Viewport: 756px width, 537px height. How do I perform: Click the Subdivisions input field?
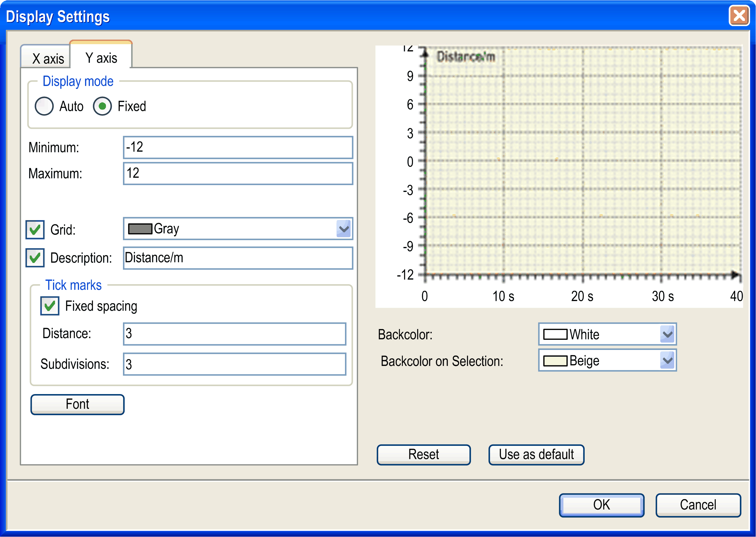pos(235,364)
